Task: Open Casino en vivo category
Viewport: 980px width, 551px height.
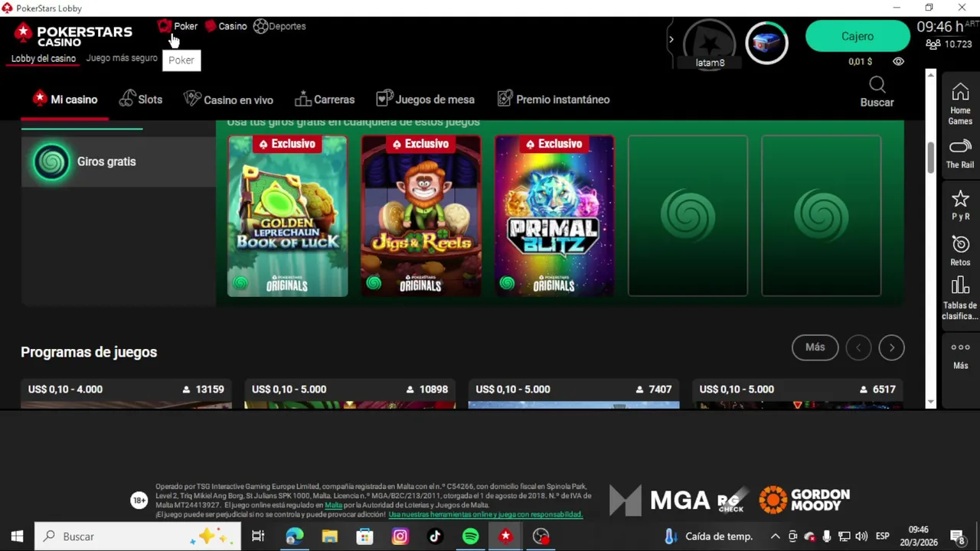Action: point(228,99)
